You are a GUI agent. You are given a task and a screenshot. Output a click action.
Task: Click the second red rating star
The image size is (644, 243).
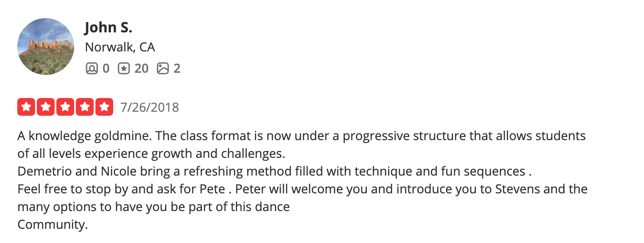46,107
